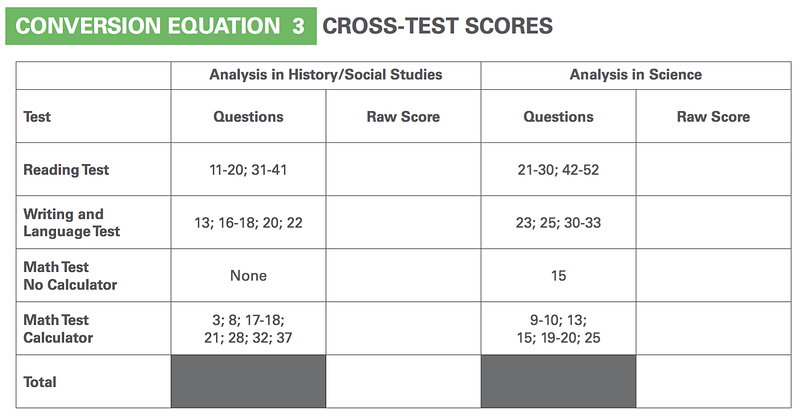Click the Total row label

click(x=40, y=382)
